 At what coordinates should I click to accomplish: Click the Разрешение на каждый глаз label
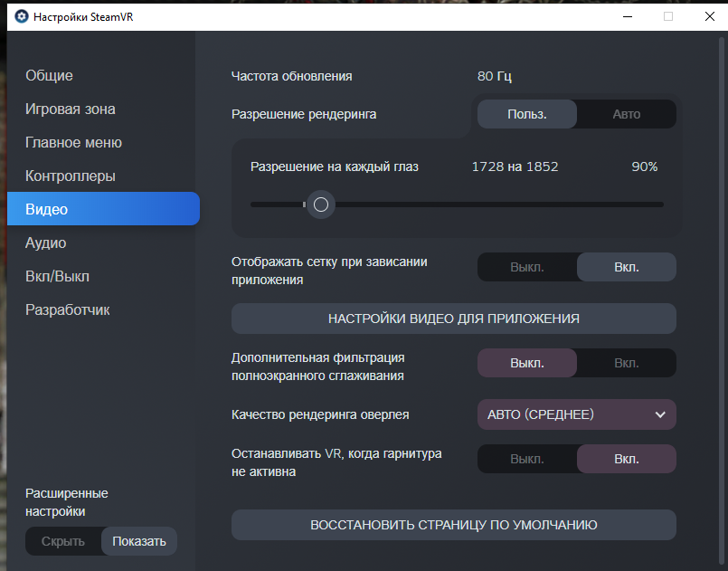point(335,167)
